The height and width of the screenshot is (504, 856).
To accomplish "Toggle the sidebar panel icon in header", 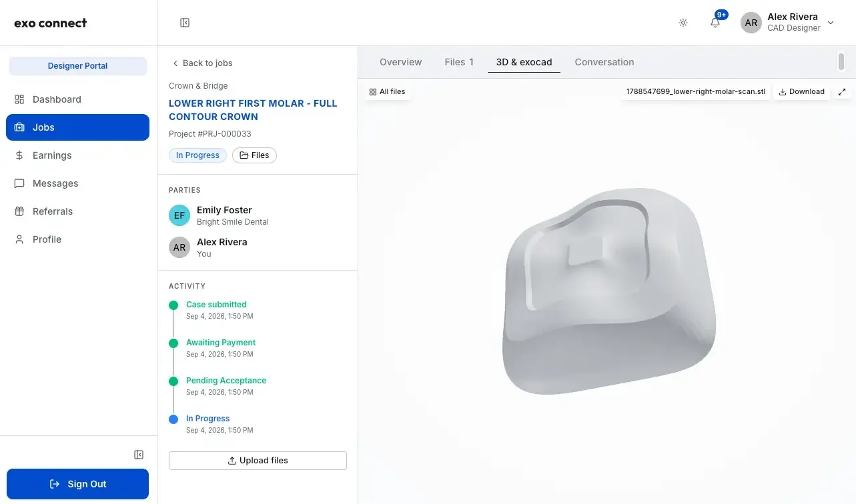I will (x=185, y=23).
